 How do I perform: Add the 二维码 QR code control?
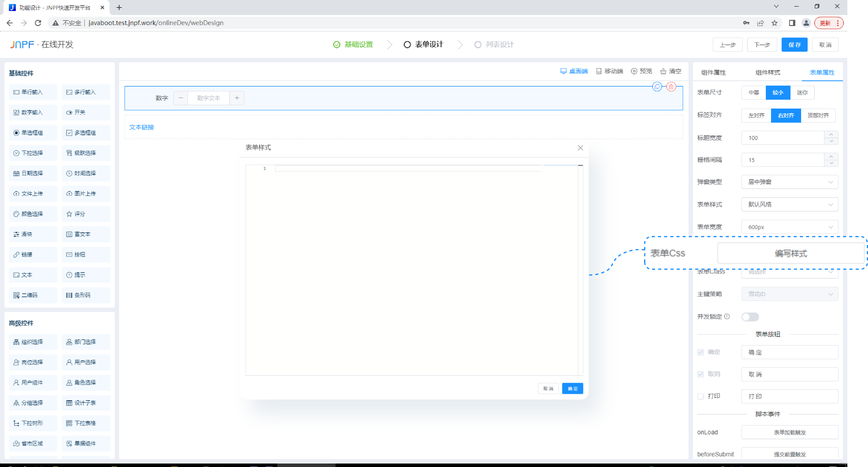pos(33,295)
